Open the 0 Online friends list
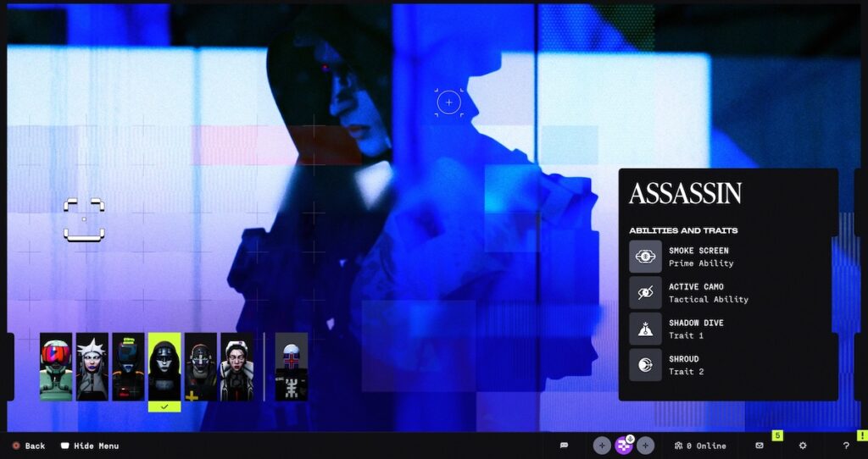 [700, 445]
